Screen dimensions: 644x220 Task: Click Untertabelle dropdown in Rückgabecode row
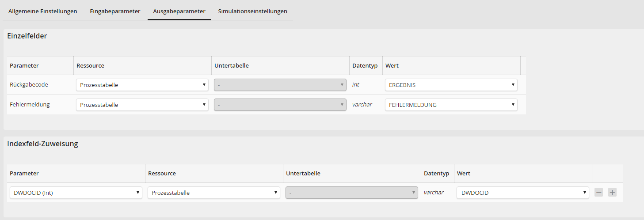[x=280, y=85]
